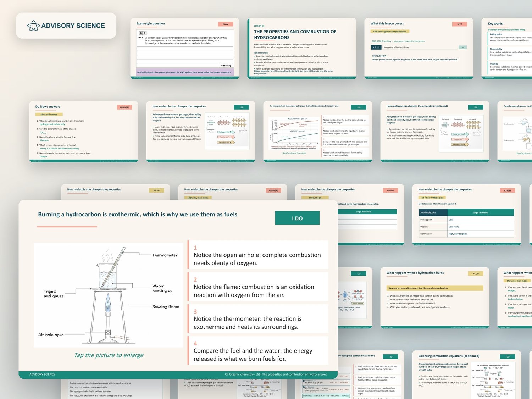Open the boiling point and viscosity graph slide
The width and height of the screenshot is (532, 399).
coord(318,132)
